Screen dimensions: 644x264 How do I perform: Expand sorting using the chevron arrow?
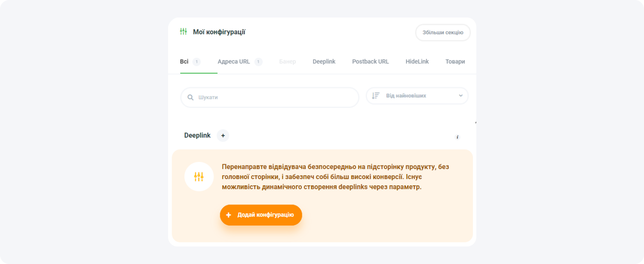coord(461,96)
